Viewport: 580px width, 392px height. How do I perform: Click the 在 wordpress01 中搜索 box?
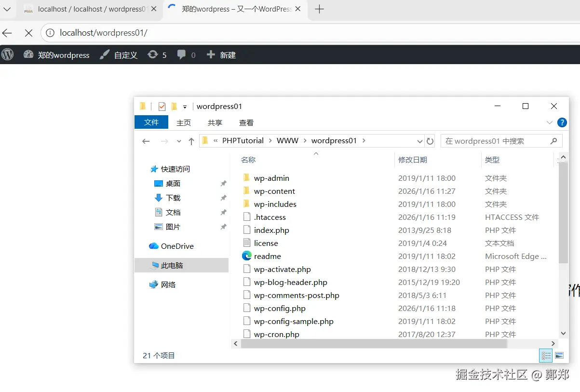[x=501, y=141]
